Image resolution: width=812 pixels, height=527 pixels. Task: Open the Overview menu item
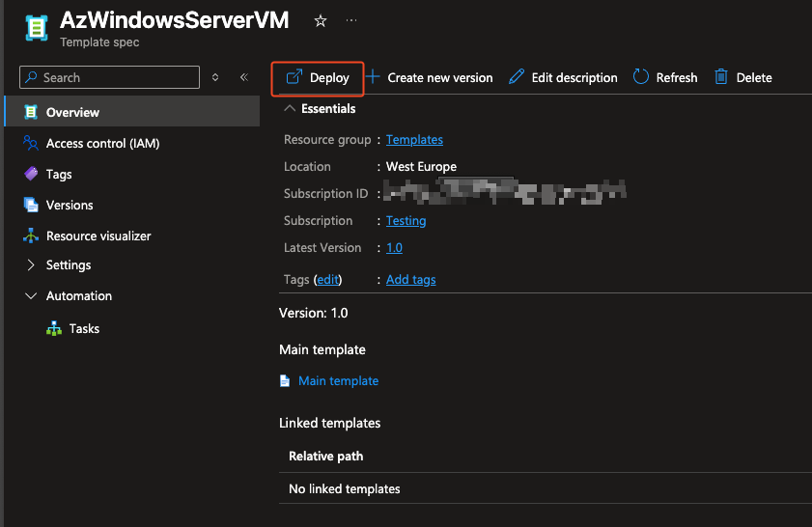click(132, 112)
